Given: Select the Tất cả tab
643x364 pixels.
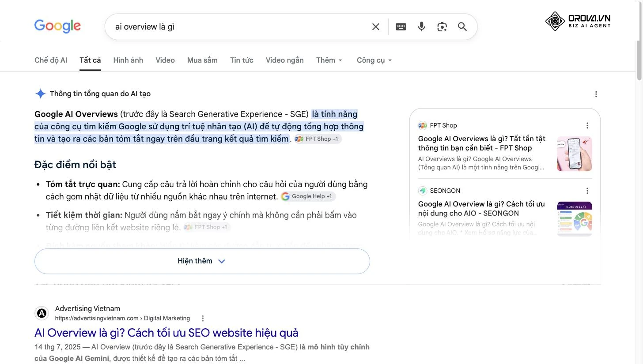Looking at the screenshot, I should 90,60.
